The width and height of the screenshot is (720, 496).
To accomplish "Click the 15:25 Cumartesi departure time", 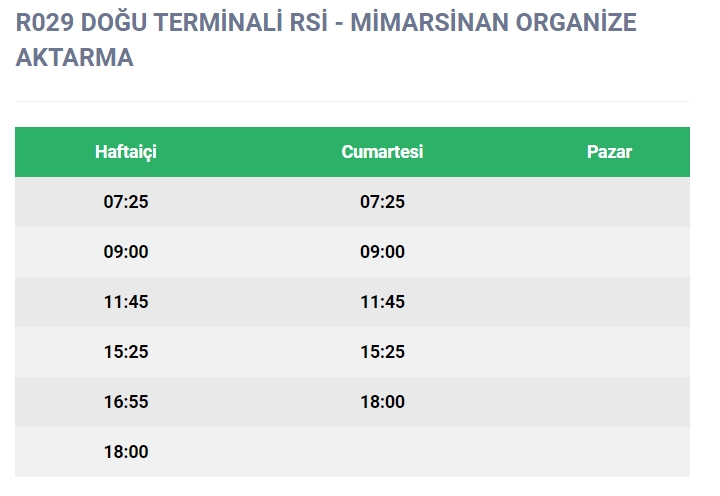I will 382,352.
